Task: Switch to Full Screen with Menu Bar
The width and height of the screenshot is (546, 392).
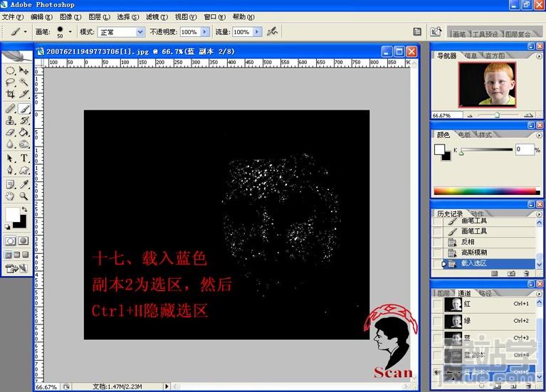Action: pos(16,255)
